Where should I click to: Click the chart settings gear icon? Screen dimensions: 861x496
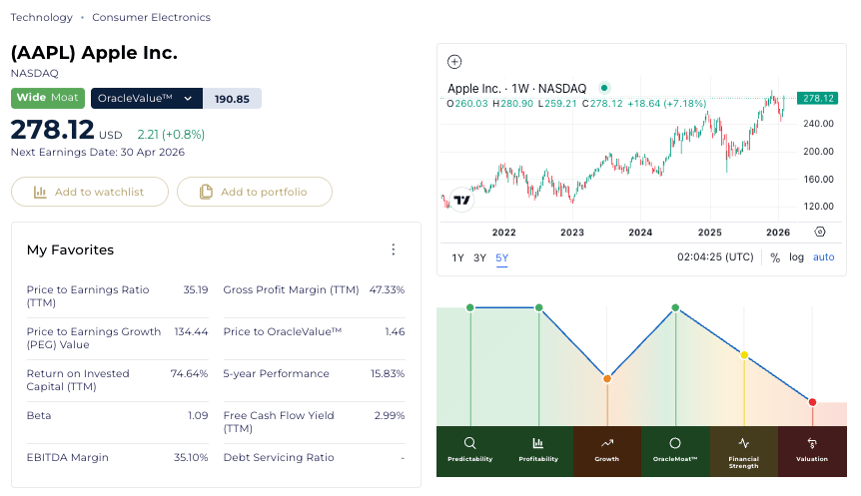[820, 232]
